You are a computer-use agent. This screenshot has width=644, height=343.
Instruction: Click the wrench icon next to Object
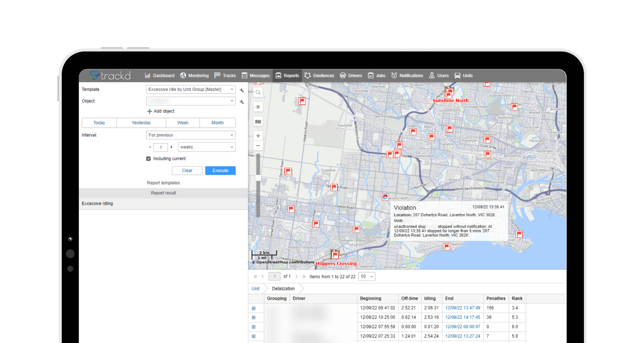pyautogui.click(x=242, y=102)
